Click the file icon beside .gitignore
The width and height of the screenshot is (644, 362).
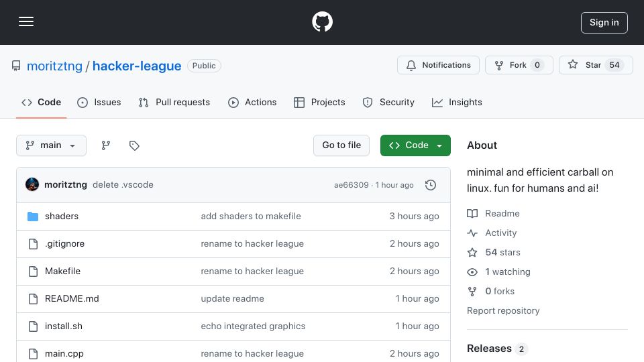33,244
